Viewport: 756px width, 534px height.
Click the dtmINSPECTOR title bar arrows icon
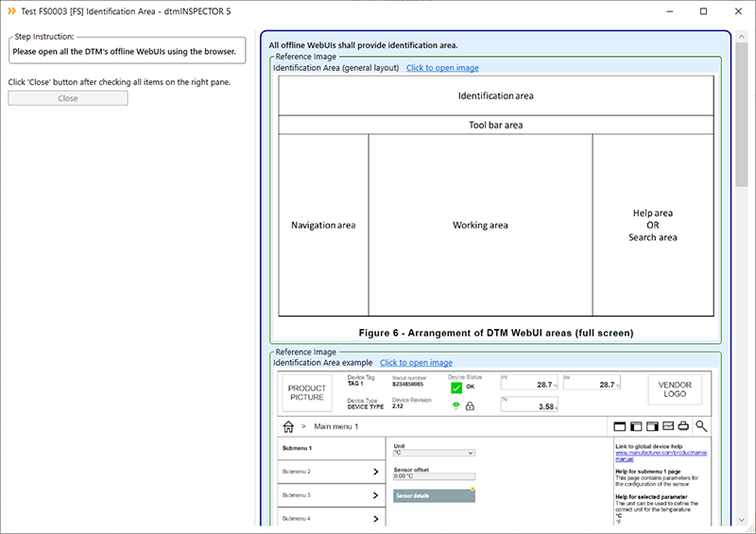[x=11, y=11]
